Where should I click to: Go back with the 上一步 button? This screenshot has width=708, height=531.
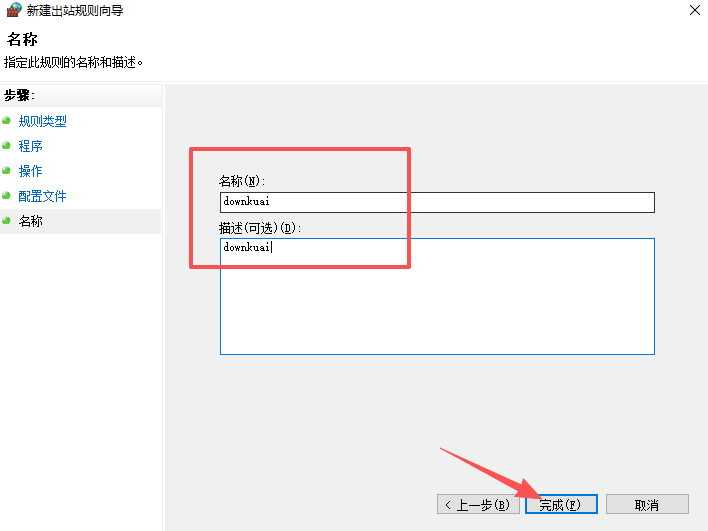pos(477,504)
